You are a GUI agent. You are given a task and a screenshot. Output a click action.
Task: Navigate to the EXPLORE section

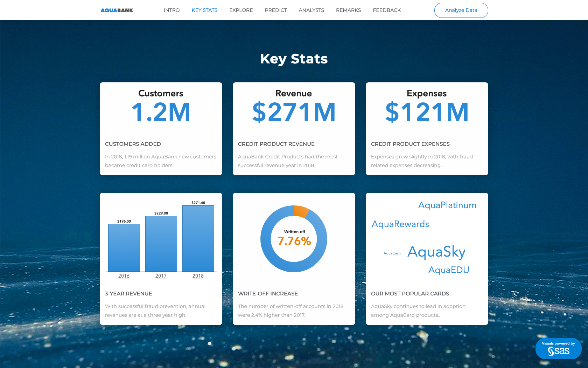(241, 10)
